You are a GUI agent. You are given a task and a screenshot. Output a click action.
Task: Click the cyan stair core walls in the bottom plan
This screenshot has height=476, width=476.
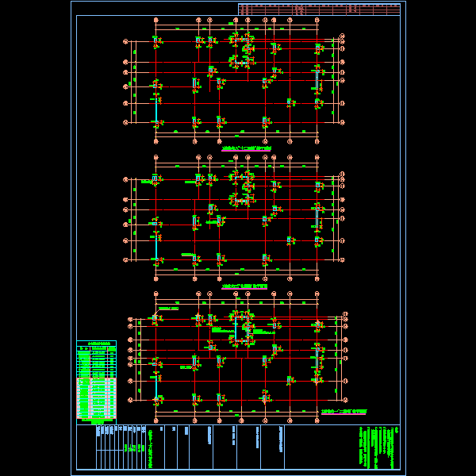(242, 329)
